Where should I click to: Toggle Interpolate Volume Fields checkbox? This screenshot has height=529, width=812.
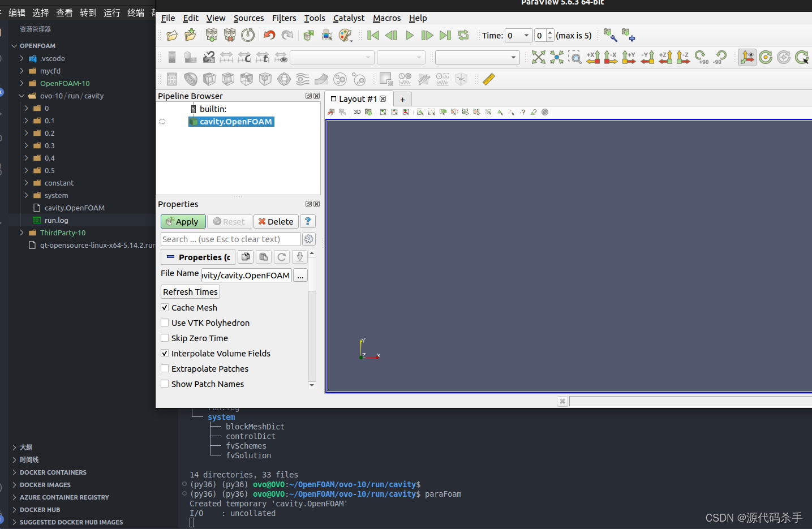point(165,353)
